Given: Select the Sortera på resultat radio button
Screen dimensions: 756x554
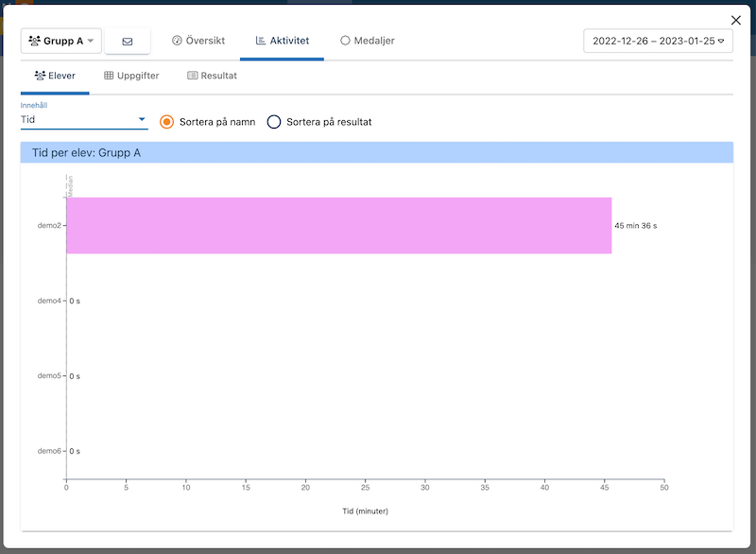Looking at the screenshot, I should (x=274, y=122).
